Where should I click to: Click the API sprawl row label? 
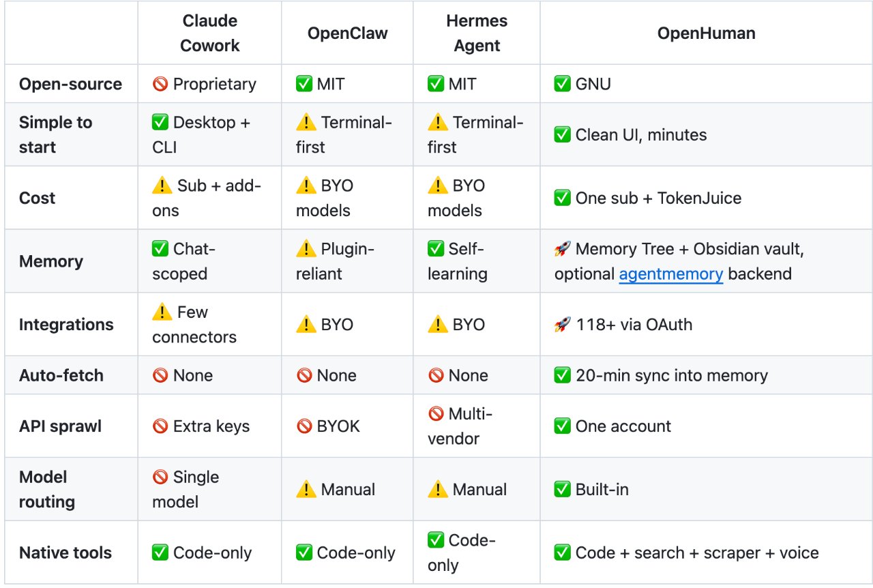pos(60,426)
